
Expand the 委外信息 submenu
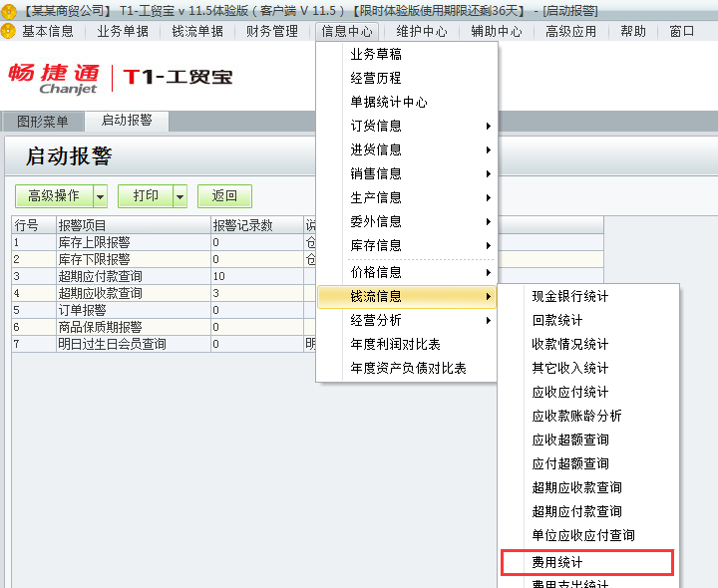click(407, 221)
